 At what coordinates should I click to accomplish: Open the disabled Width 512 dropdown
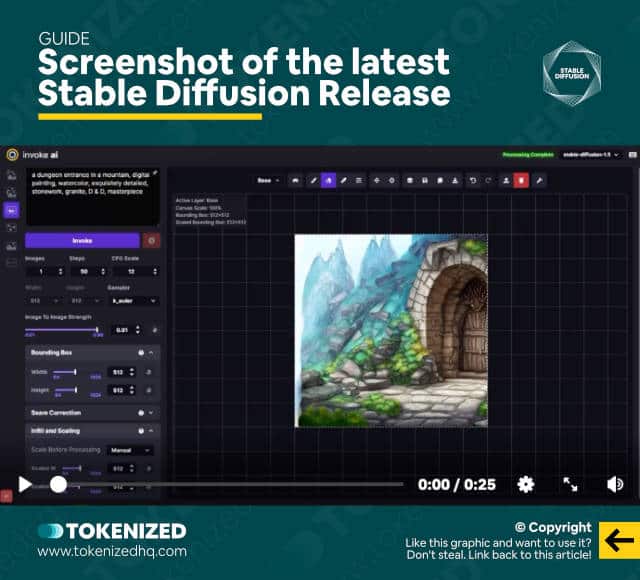44,301
